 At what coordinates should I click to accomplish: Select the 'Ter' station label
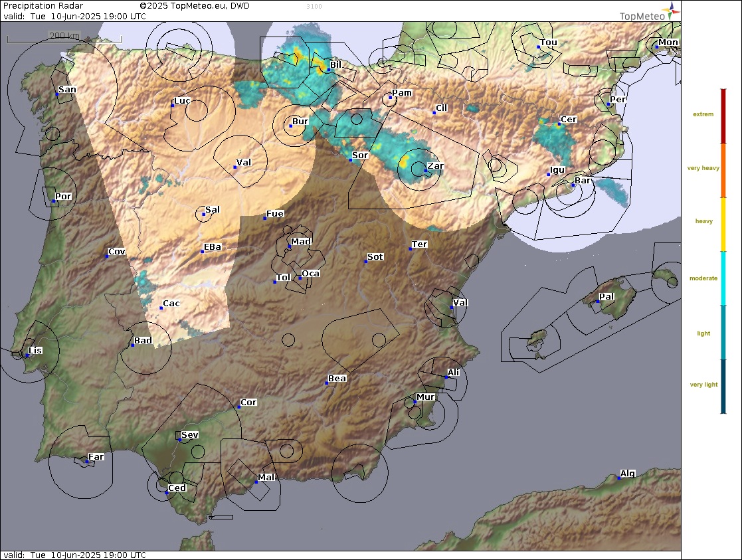(419, 244)
